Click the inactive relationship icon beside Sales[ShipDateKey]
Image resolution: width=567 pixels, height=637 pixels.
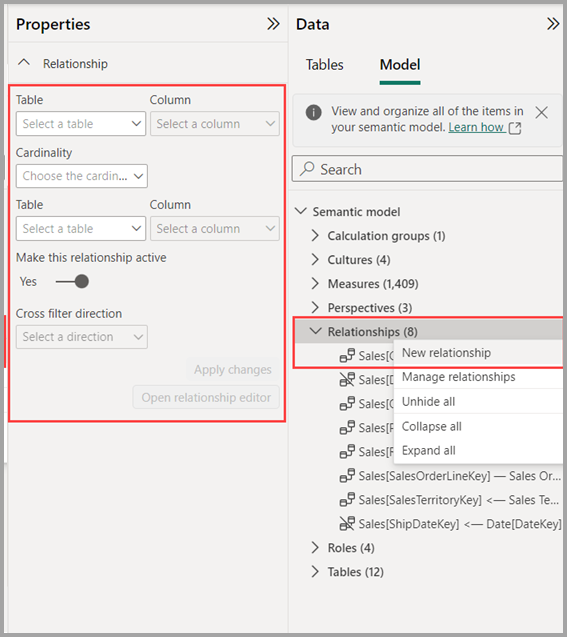coord(347,524)
